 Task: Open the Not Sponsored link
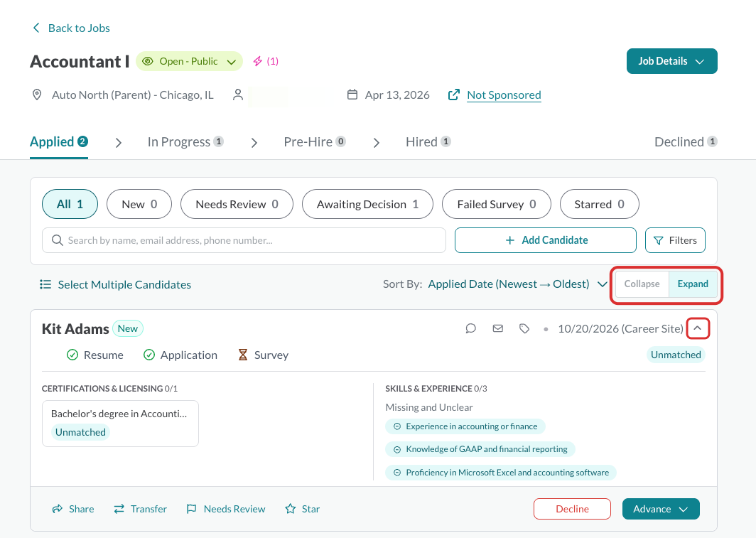coord(504,95)
